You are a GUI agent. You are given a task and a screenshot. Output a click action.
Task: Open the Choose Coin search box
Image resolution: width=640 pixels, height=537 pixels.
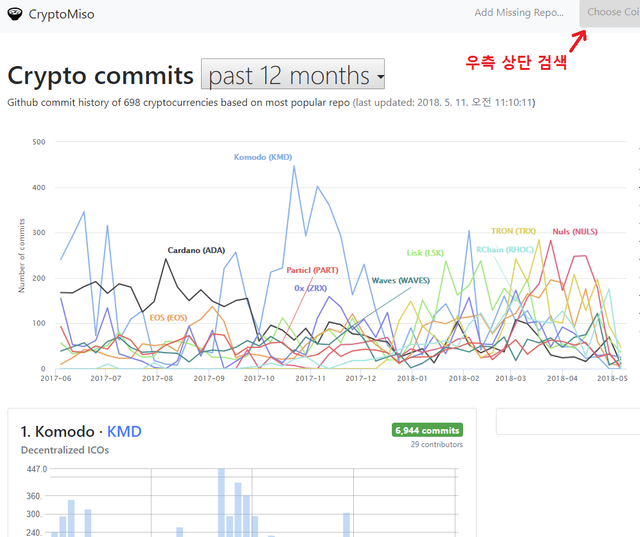click(x=610, y=13)
